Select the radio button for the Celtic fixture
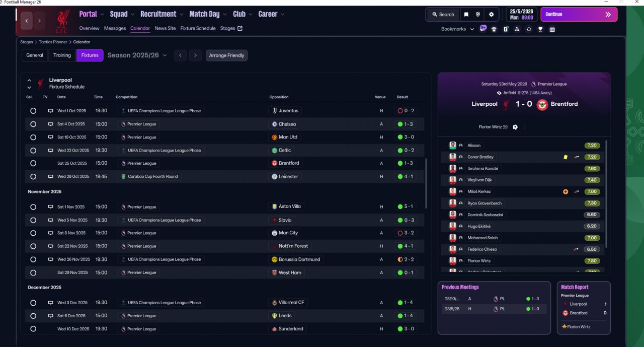This screenshot has height=347, width=644. click(x=33, y=150)
